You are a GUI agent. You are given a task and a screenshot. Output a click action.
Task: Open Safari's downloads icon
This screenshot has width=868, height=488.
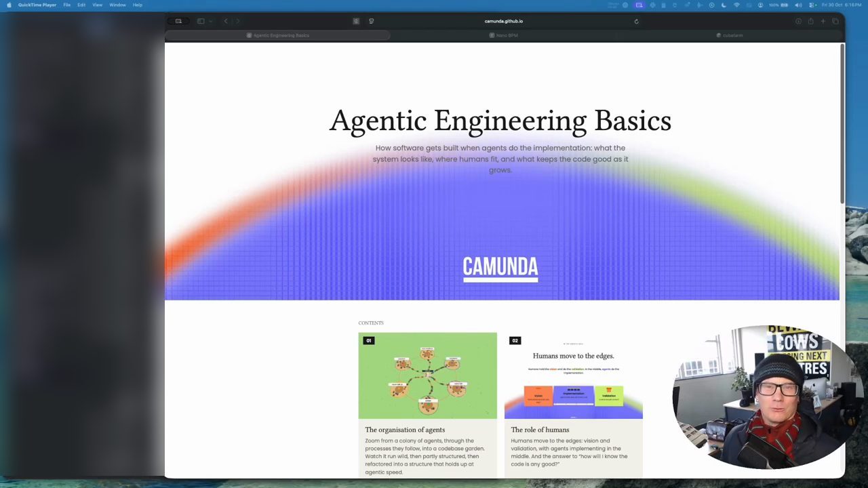[798, 21]
